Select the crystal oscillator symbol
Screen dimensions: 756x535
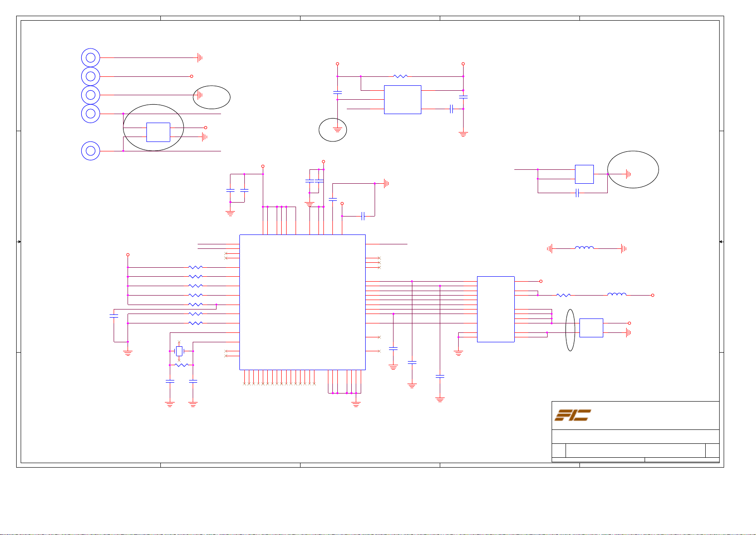(x=179, y=351)
